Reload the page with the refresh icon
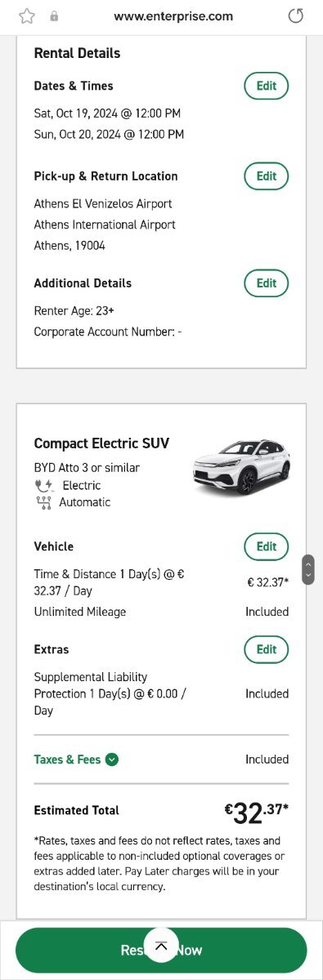This screenshot has height=980, width=323. point(296,16)
